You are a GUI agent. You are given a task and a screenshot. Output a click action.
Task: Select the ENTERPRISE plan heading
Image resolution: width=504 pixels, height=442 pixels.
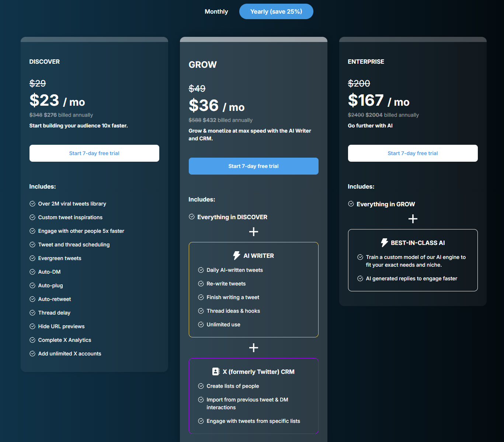pos(366,62)
